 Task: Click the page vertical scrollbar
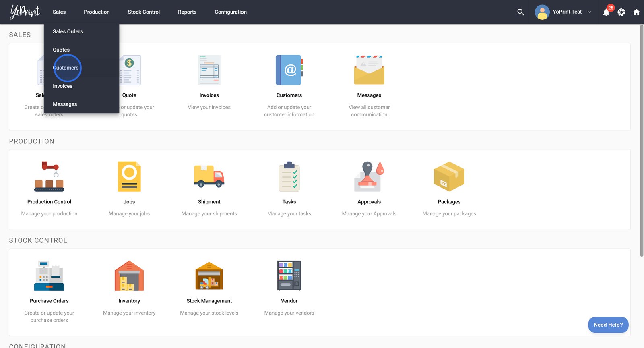[x=642, y=141]
